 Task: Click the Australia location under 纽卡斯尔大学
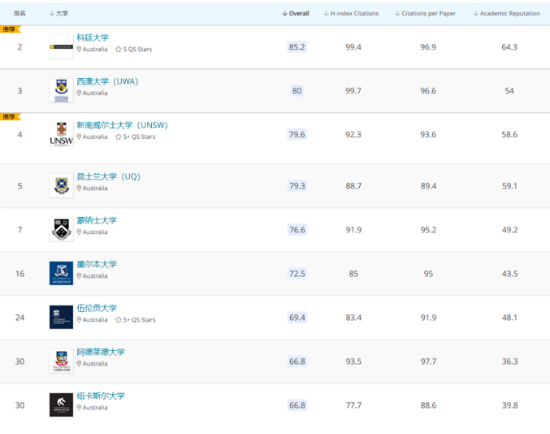coord(92,407)
